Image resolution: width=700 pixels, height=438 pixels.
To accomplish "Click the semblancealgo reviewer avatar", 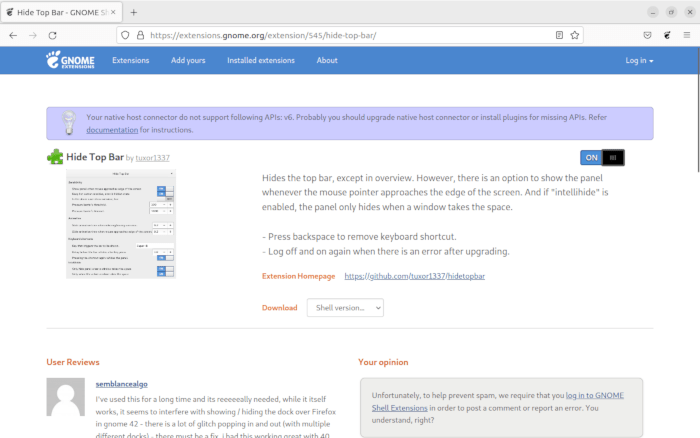I will (x=66, y=397).
